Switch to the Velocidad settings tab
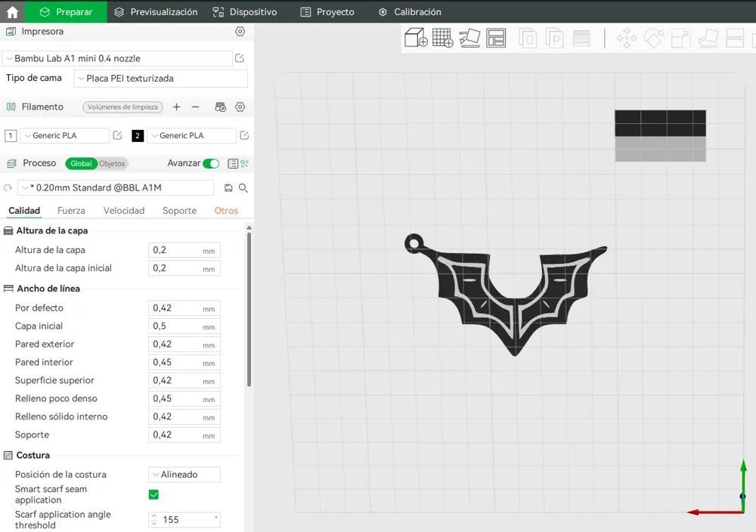756x532 pixels. pyautogui.click(x=124, y=211)
